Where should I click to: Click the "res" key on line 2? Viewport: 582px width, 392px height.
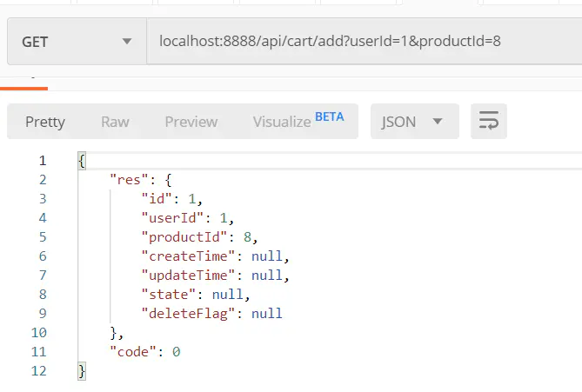(x=129, y=180)
